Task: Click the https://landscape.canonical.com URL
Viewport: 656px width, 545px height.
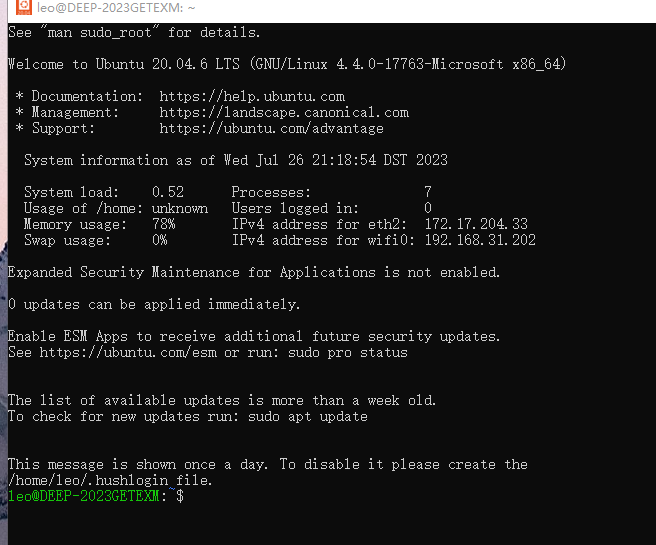Action: (284, 113)
